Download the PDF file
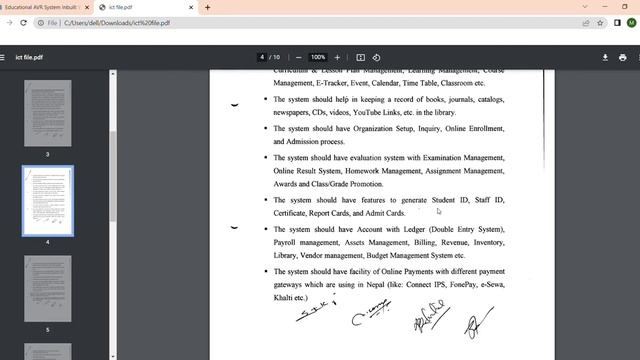This screenshot has width=640, height=360. [605, 58]
